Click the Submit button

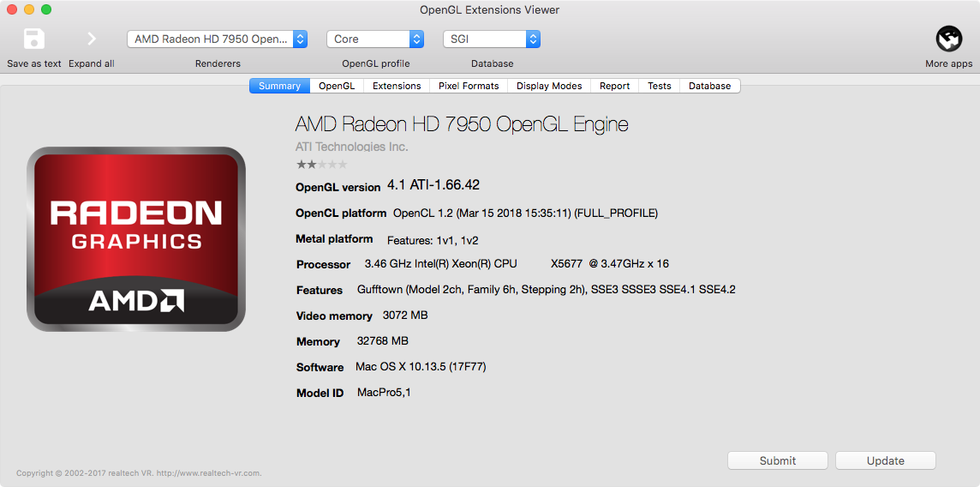coord(778,460)
